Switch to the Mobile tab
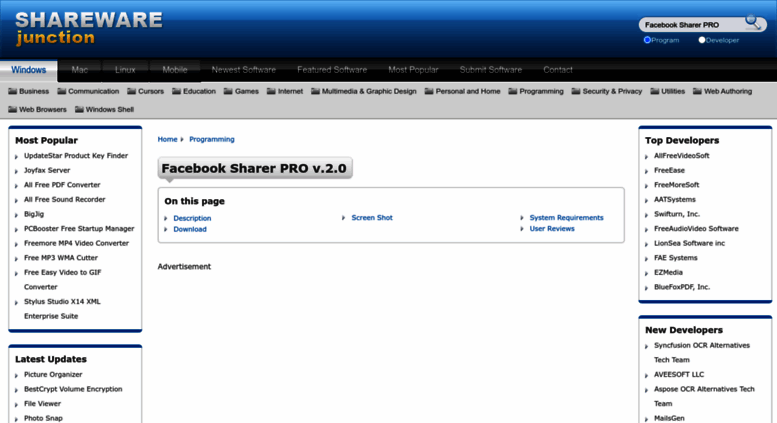This screenshot has height=423, width=777. 175,70
